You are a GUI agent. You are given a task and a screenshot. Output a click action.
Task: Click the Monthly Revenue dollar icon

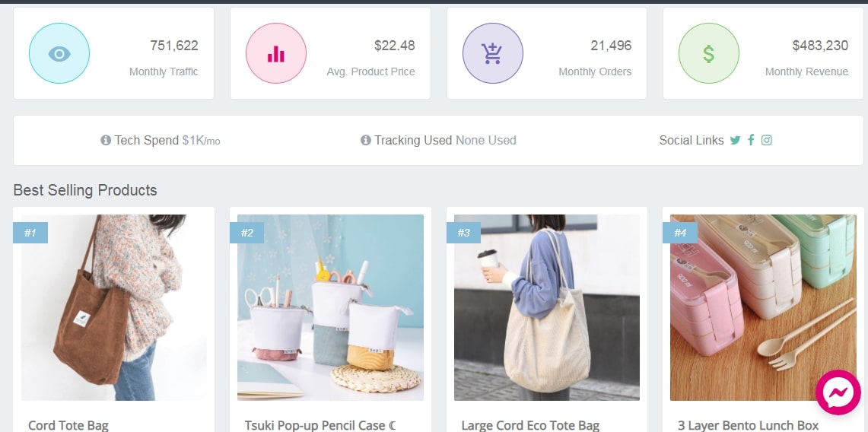[x=708, y=54]
